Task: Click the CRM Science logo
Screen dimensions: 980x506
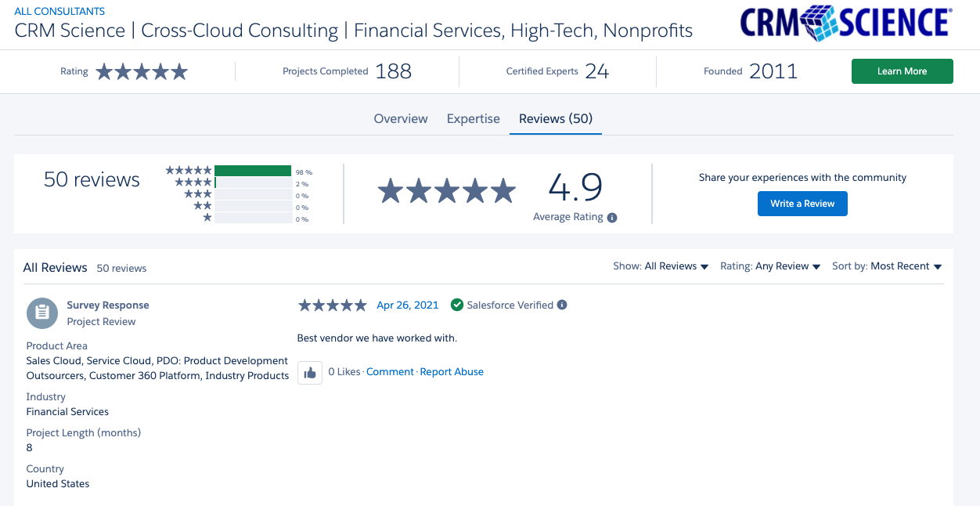Action: click(846, 23)
